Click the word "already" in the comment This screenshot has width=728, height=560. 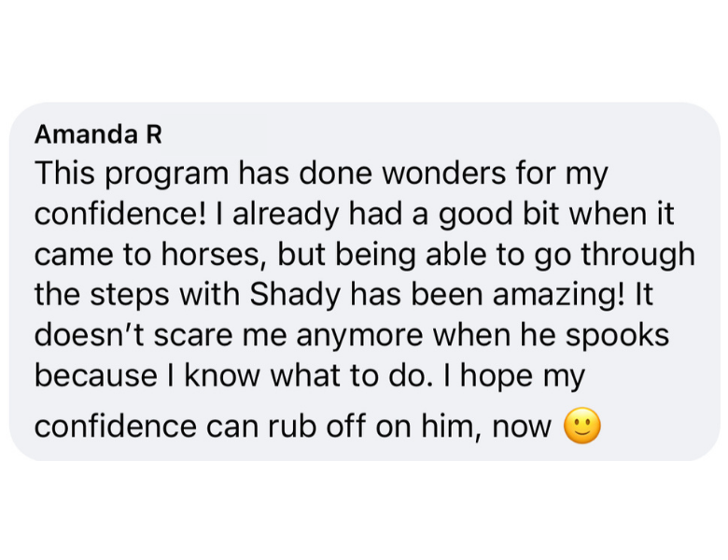[x=286, y=215]
